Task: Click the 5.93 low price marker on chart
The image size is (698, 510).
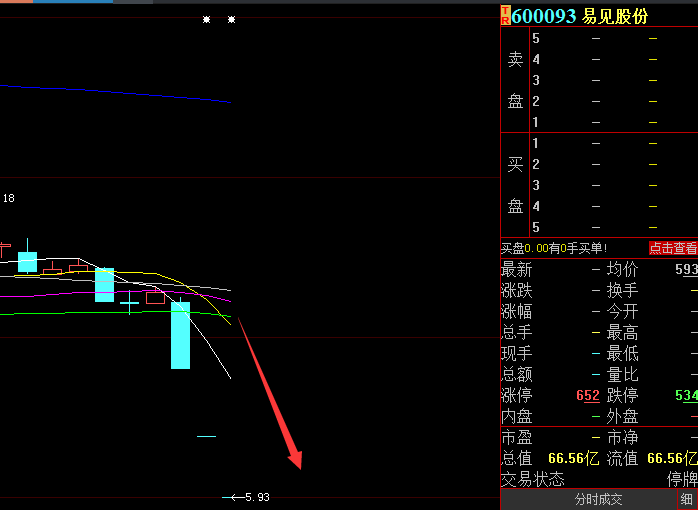Action: (257, 497)
